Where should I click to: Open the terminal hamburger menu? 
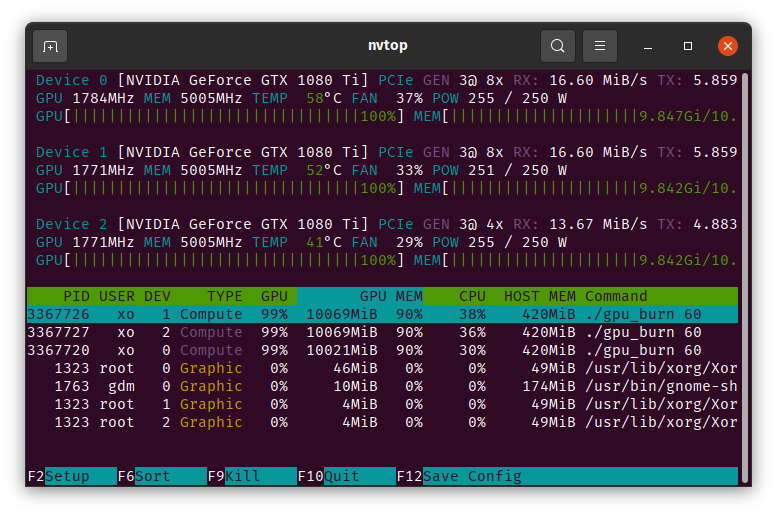[x=600, y=46]
